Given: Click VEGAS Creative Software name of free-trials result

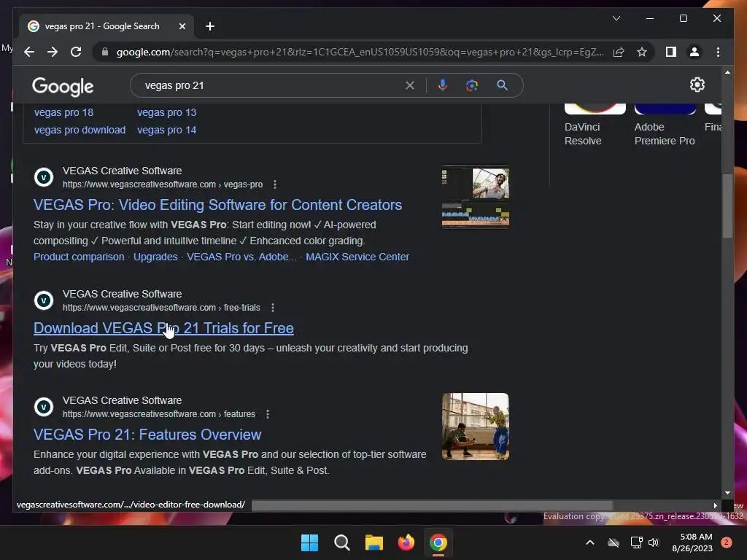Looking at the screenshot, I should (122, 294).
